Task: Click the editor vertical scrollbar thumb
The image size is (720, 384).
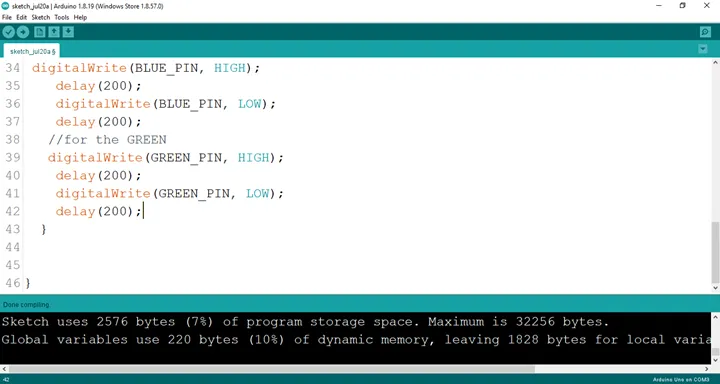Action: pos(715,252)
